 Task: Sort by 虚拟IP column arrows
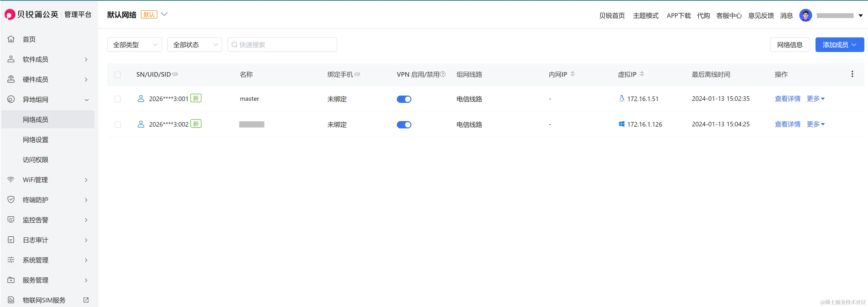coord(642,74)
